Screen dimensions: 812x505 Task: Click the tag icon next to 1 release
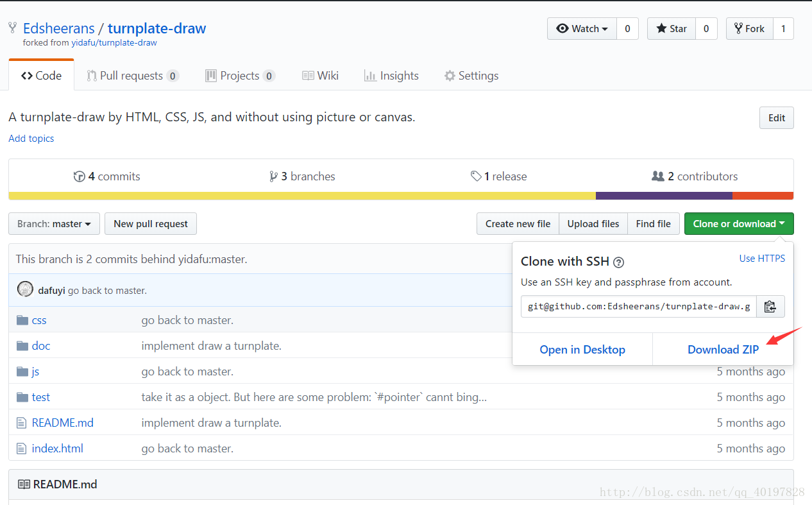pyautogui.click(x=476, y=176)
